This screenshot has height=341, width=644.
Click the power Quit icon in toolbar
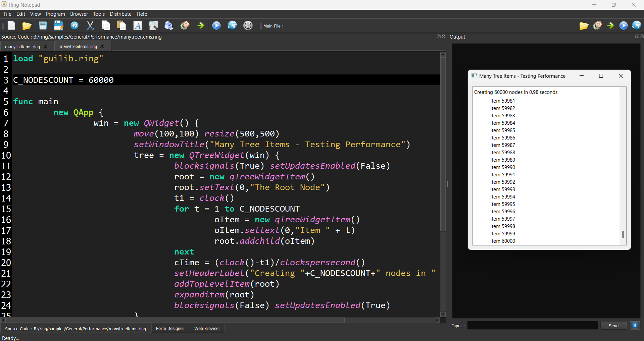pos(248,25)
